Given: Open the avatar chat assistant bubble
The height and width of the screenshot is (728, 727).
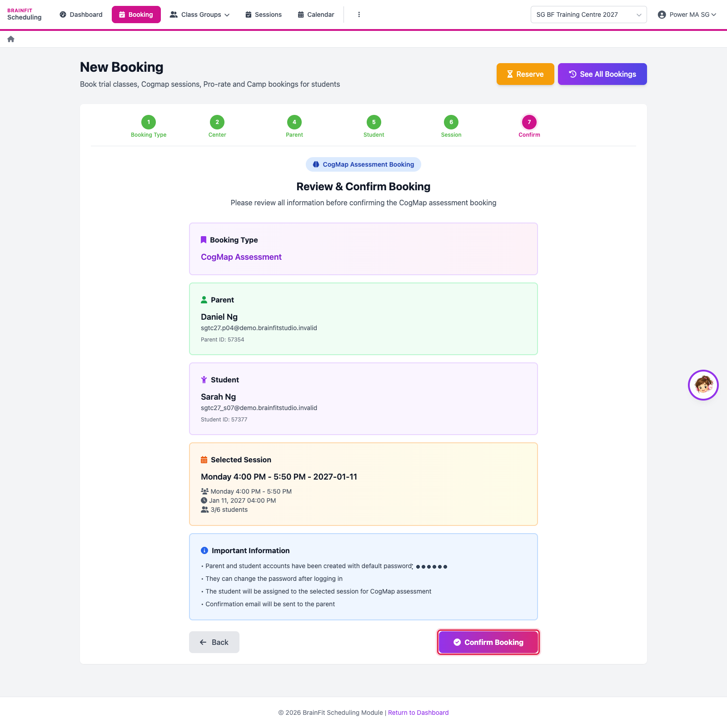Looking at the screenshot, I should (x=703, y=385).
